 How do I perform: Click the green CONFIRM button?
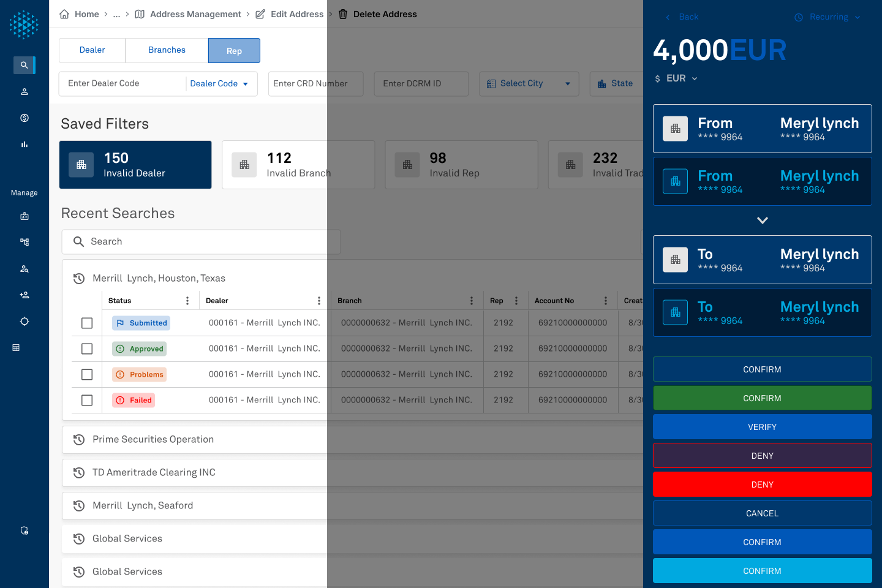(x=762, y=398)
